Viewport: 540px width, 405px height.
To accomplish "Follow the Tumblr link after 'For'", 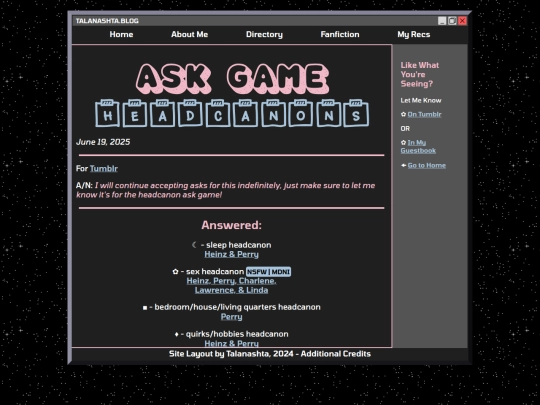I will (x=104, y=168).
